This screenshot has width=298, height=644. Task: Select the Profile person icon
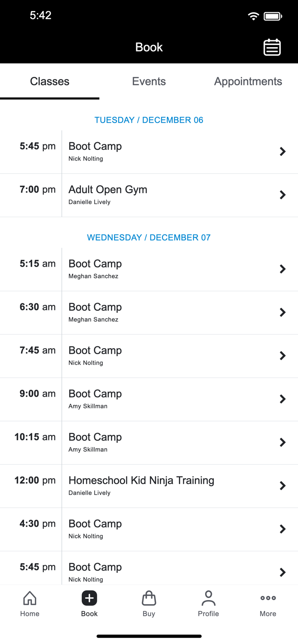(x=208, y=603)
